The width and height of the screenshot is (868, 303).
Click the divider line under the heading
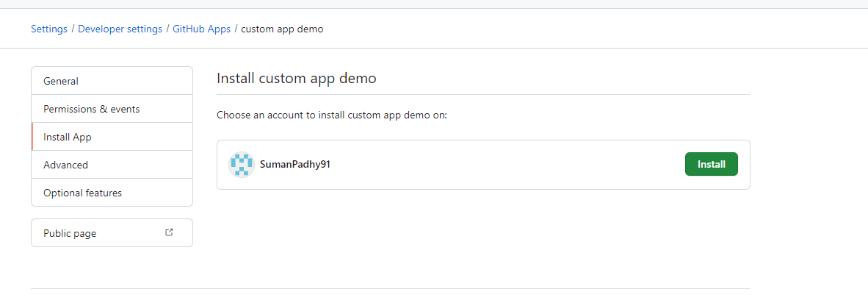click(483, 94)
